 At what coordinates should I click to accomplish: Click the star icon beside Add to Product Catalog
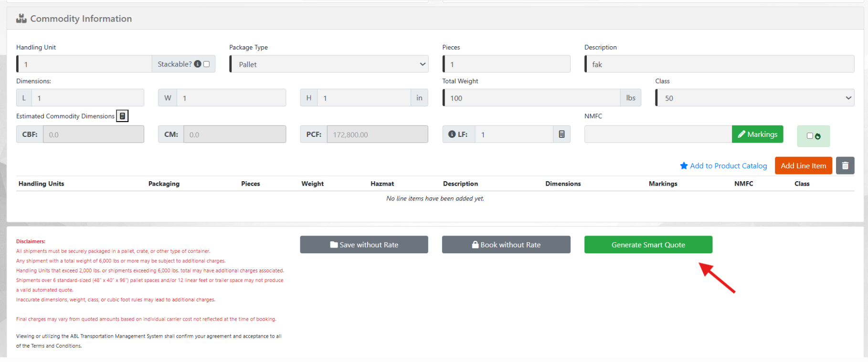tap(684, 166)
